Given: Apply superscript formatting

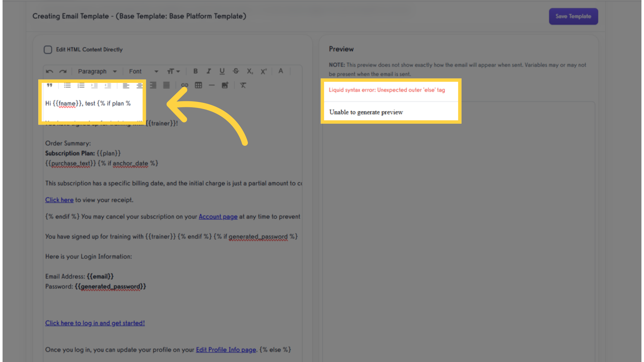Looking at the screenshot, I should coord(264,71).
